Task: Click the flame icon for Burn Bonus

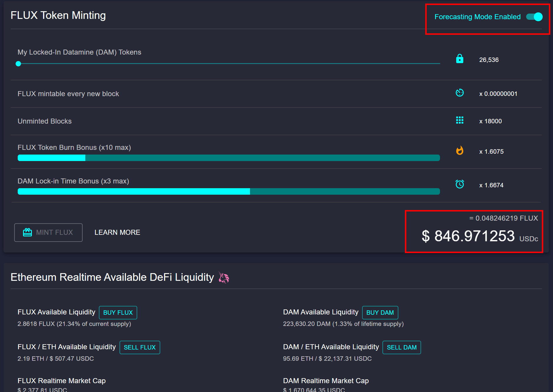Action: tap(460, 151)
